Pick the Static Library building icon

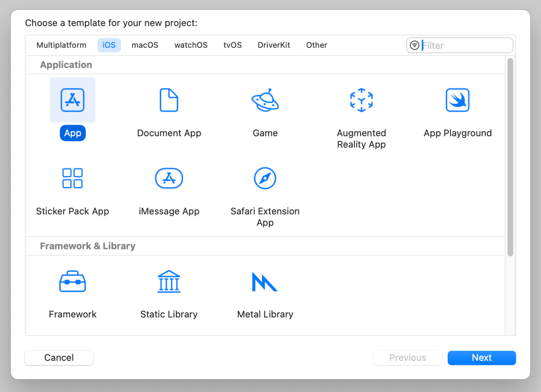(x=169, y=281)
